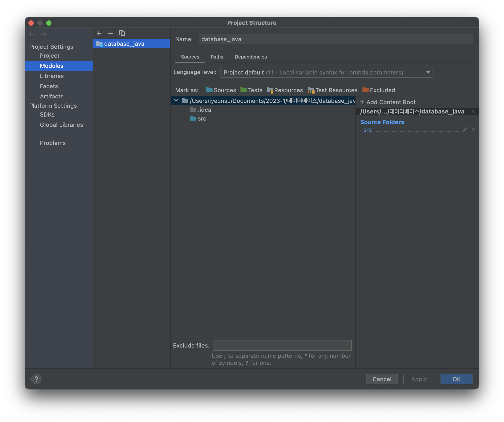This screenshot has height=422, width=504.
Task: Click Add Content Root
Action: coord(388,102)
